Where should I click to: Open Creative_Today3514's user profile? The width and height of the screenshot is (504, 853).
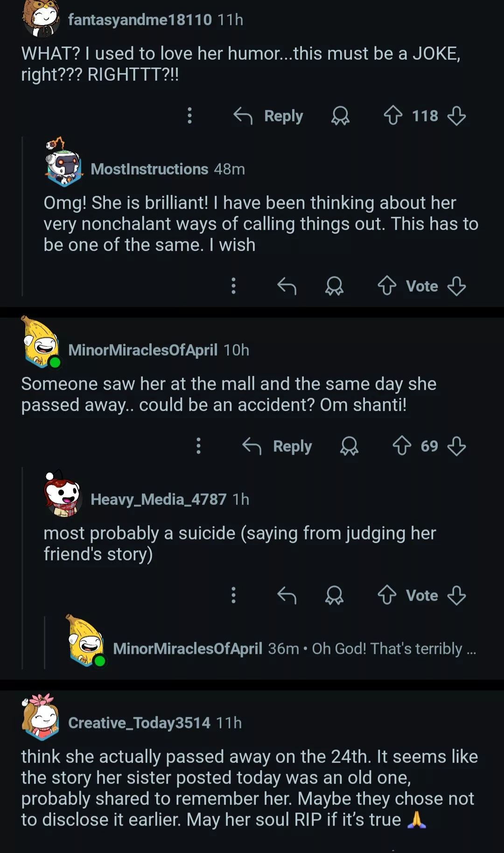point(139,723)
